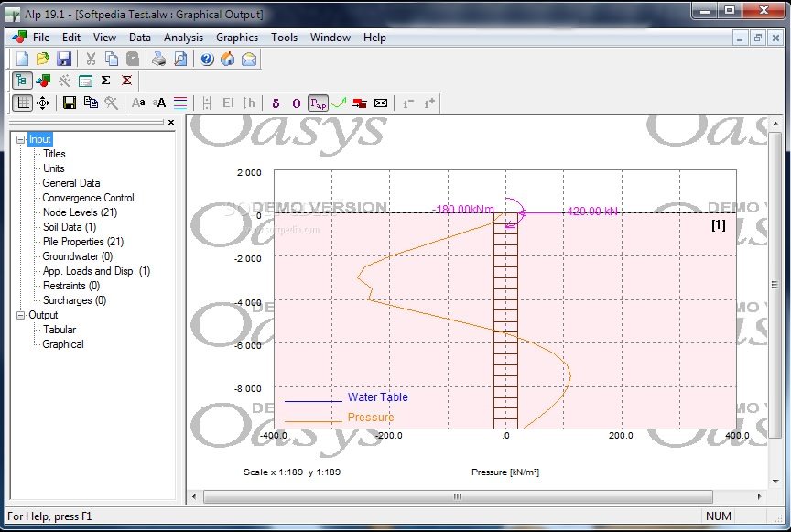
Task: Open Help with the question mark icon
Action: (x=207, y=59)
